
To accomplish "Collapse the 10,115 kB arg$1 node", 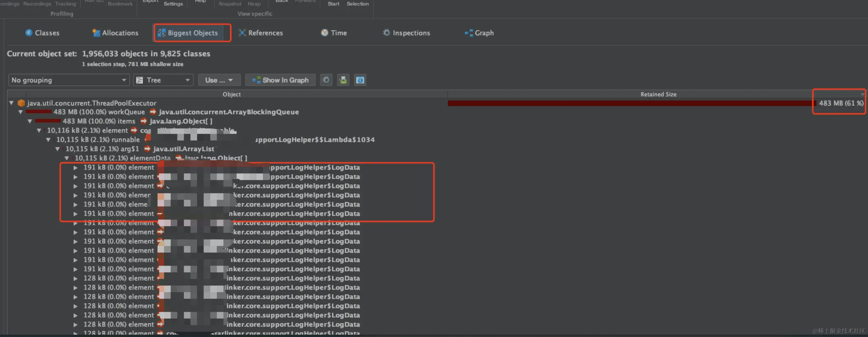I will click(x=58, y=149).
